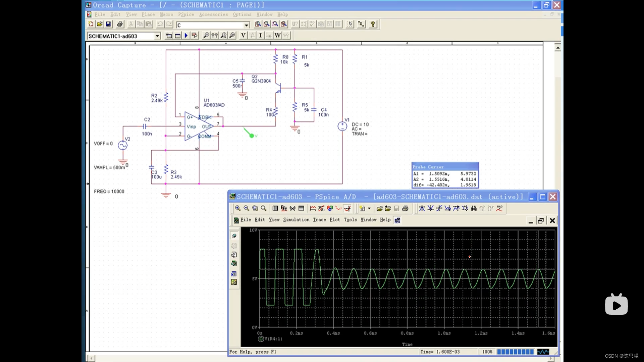Image resolution: width=644 pixels, height=362 pixels.
Task: Create a new document in Capture toolbar
Action: [x=91, y=24]
